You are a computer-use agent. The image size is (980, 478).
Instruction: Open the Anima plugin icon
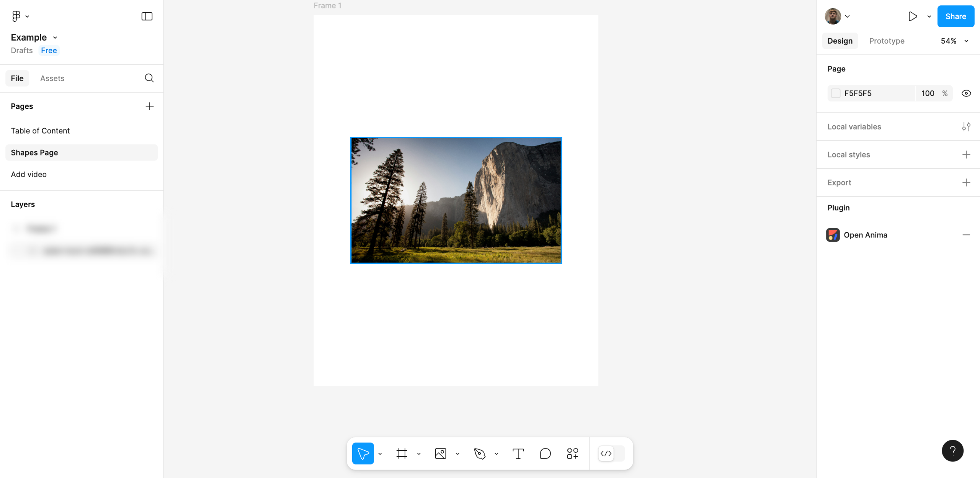click(833, 235)
